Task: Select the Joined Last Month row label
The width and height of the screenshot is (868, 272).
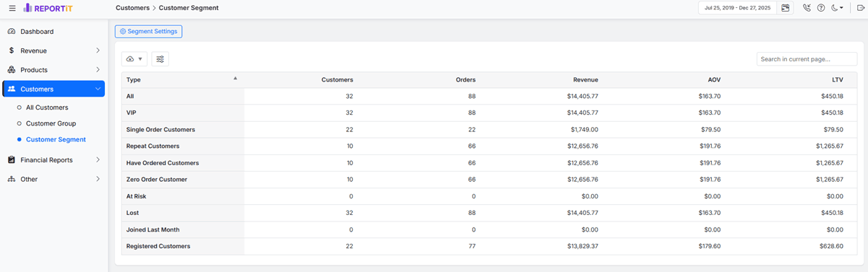Action: (153, 229)
